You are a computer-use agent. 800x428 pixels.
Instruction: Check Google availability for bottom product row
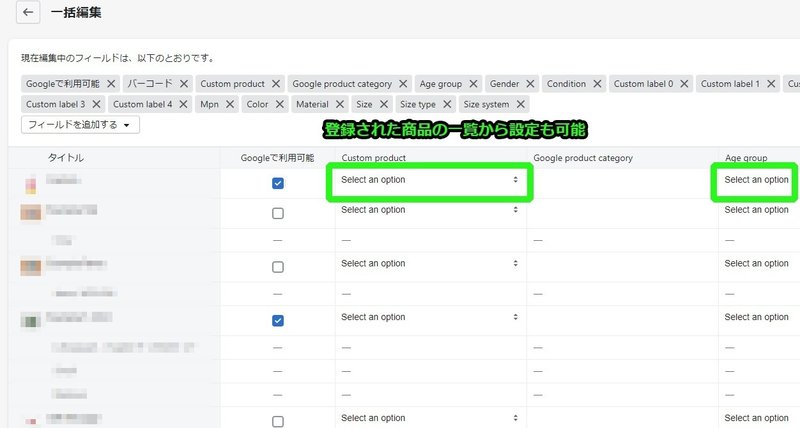(x=278, y=421)
